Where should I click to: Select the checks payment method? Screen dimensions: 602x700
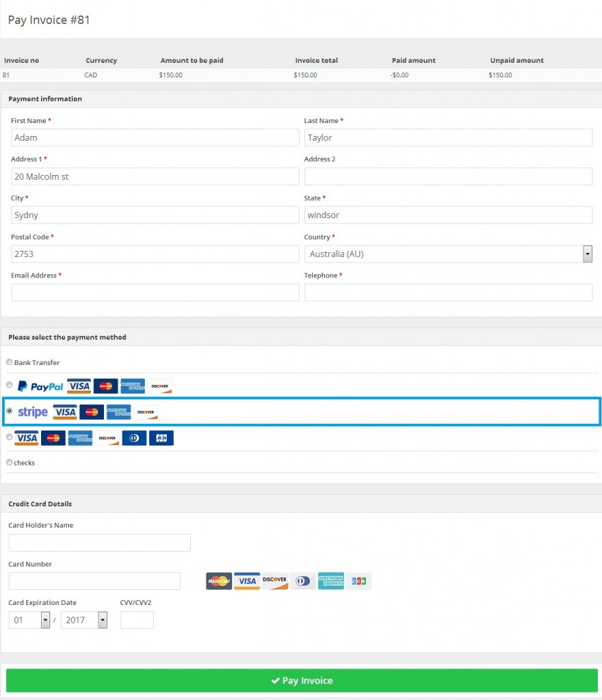coord(9,462)
